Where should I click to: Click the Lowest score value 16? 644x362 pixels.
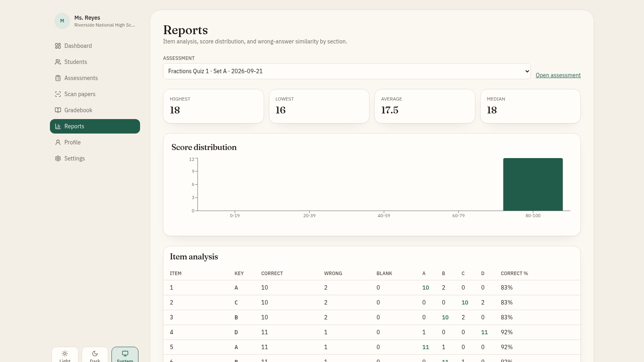click(x=281, y=110)
